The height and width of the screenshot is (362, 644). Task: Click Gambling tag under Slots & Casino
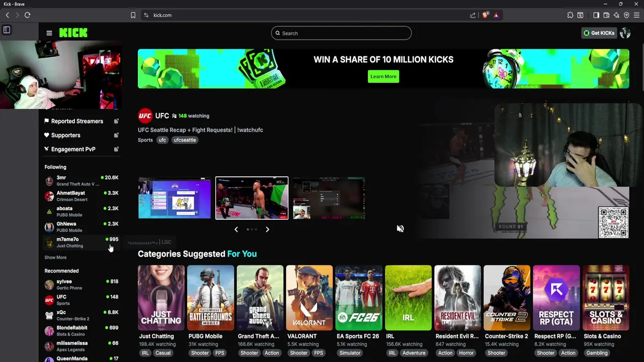[x=597, y=353]
